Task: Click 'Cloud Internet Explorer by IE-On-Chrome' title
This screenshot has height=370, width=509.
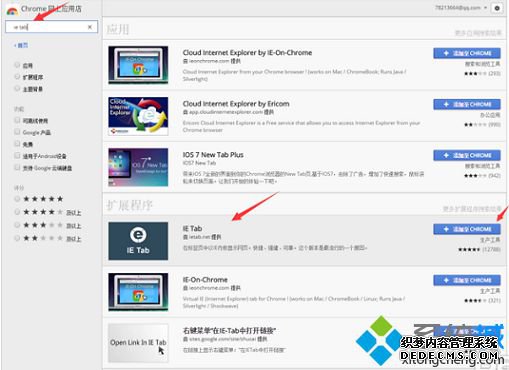Action: (247, 53)
